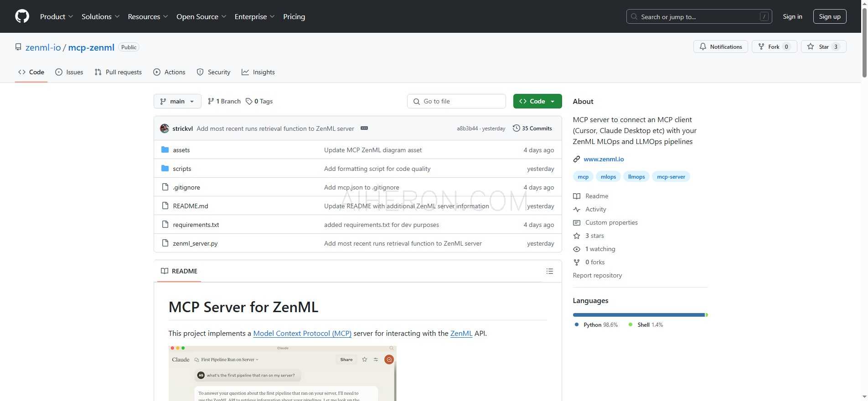Click the assets folder icon
Image resolution: width=868 pixels, height=401 pixels.
click(165, 149)
